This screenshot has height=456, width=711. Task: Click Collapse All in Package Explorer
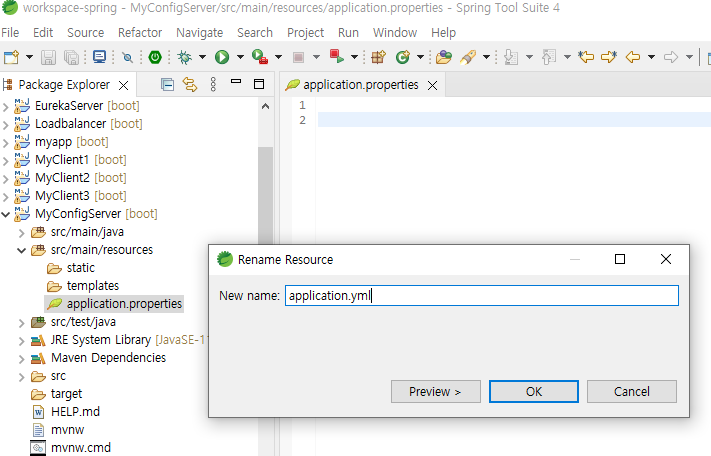tap(167, 84)
